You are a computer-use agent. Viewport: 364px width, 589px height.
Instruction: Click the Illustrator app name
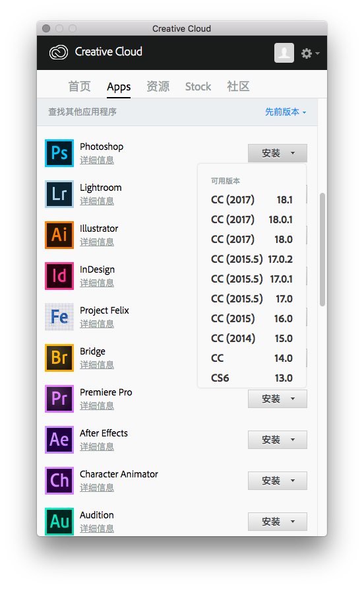pyautogui.click(x=99, y=228)
